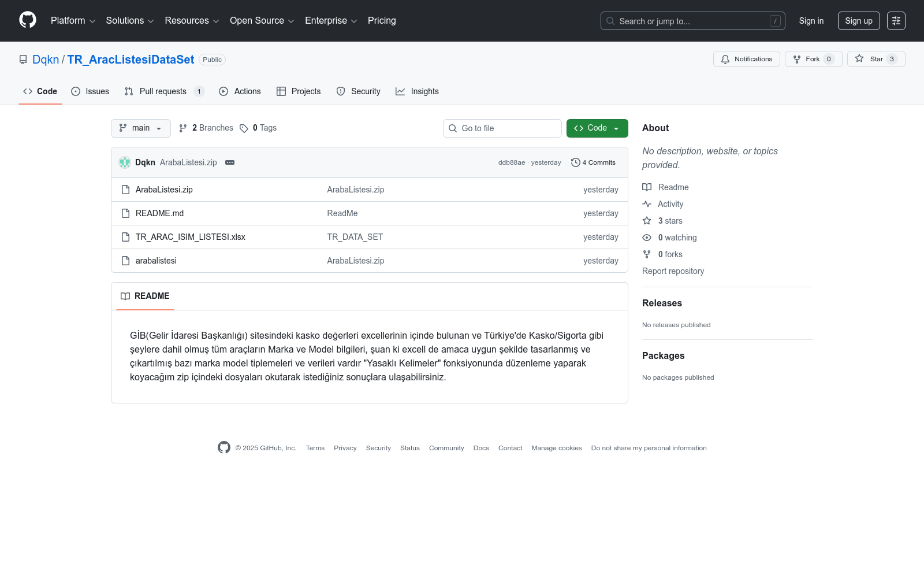The height and width of the screenshot is (578, 924).
Task: Open the footer Community link
Action: pyautogui.click(x=446, y=448)
